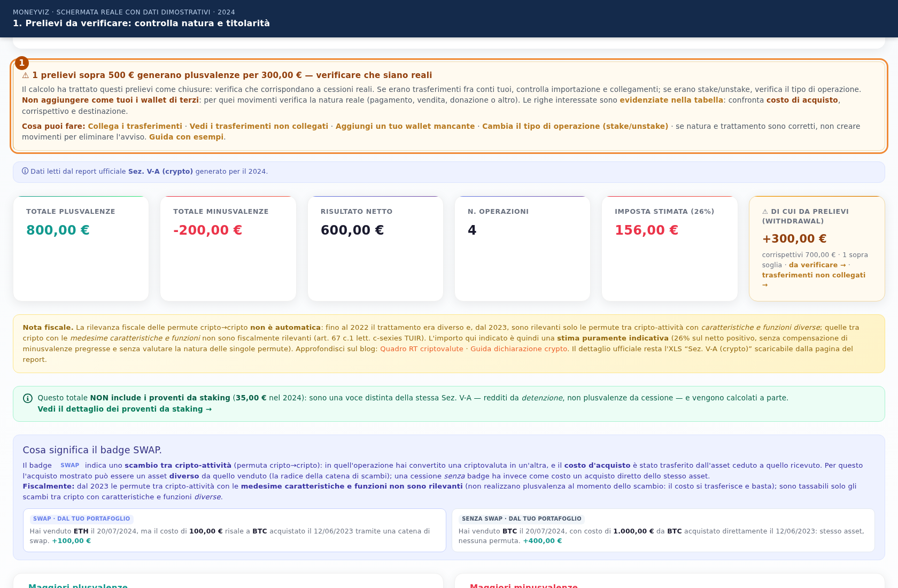The width and height of the screenshot is (898, 588).
Task: Click the 'Sez. V-A (crypto)' text in info bar
Action: [x=160, y=172]
